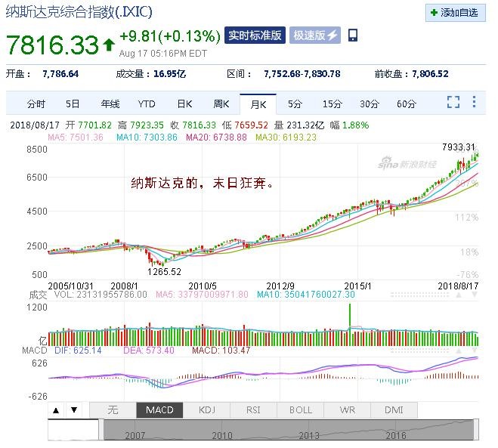Click the 2018/8/17 date axis label
Image resolution: width=498 pixels, height=448 pixels.
458,286
